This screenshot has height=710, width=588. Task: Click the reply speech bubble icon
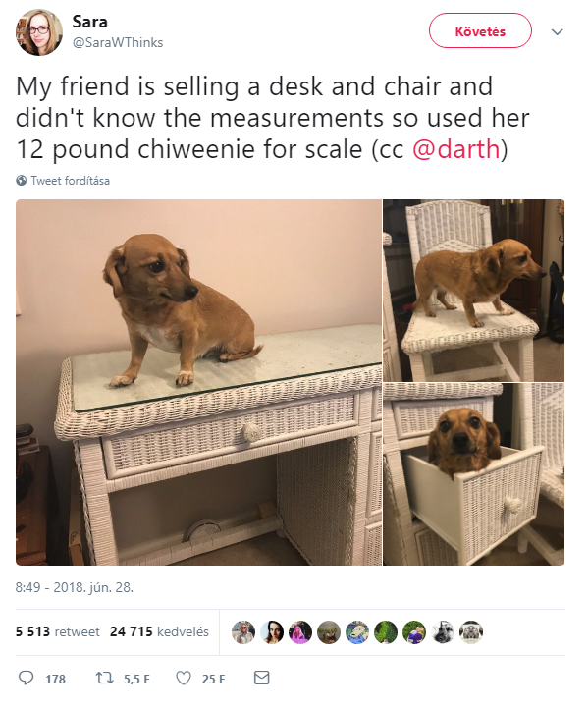pos(26,678)
